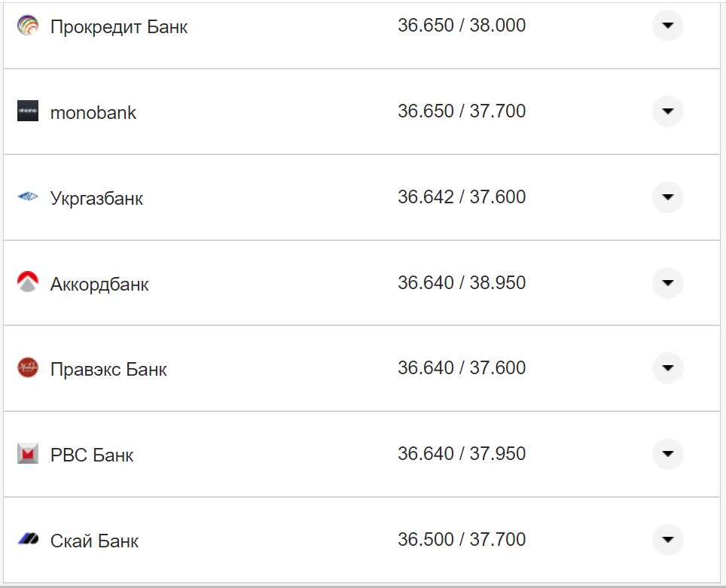Click the Скай Банк logo icon
Viewport: 726px width, 588px height.
coord(28,540)
